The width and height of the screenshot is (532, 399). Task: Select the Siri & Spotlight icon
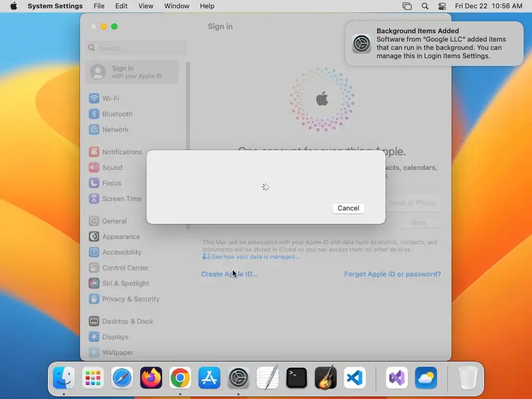(x=94, y=284)
